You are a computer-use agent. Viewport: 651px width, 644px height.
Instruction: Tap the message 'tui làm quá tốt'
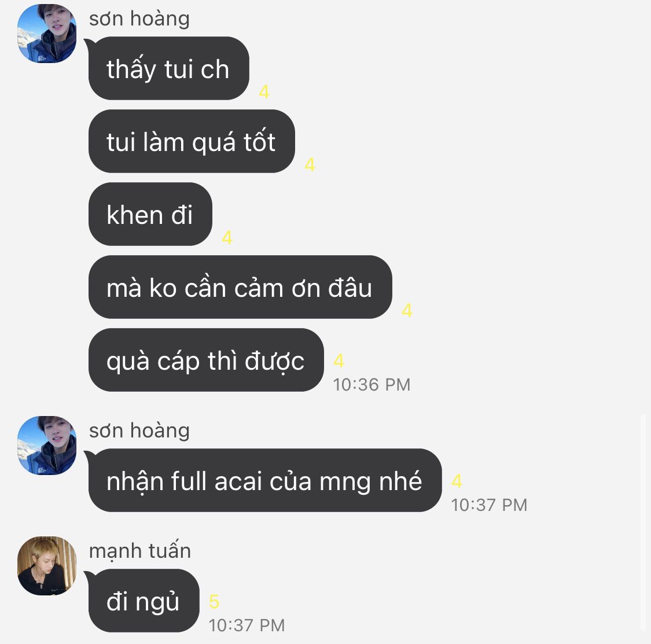[192, 141]
